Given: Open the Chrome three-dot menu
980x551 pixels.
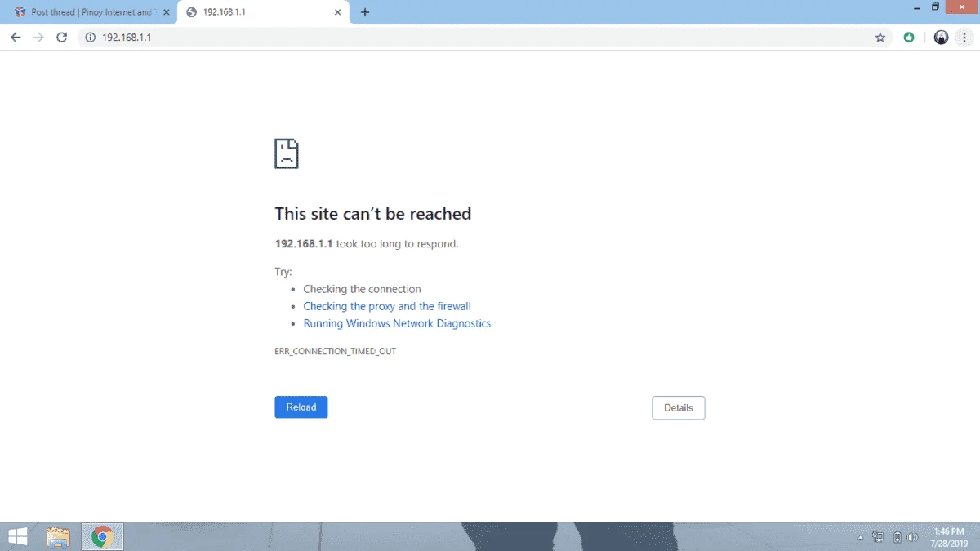Looking at the screenshot, I should coord(964,38).
